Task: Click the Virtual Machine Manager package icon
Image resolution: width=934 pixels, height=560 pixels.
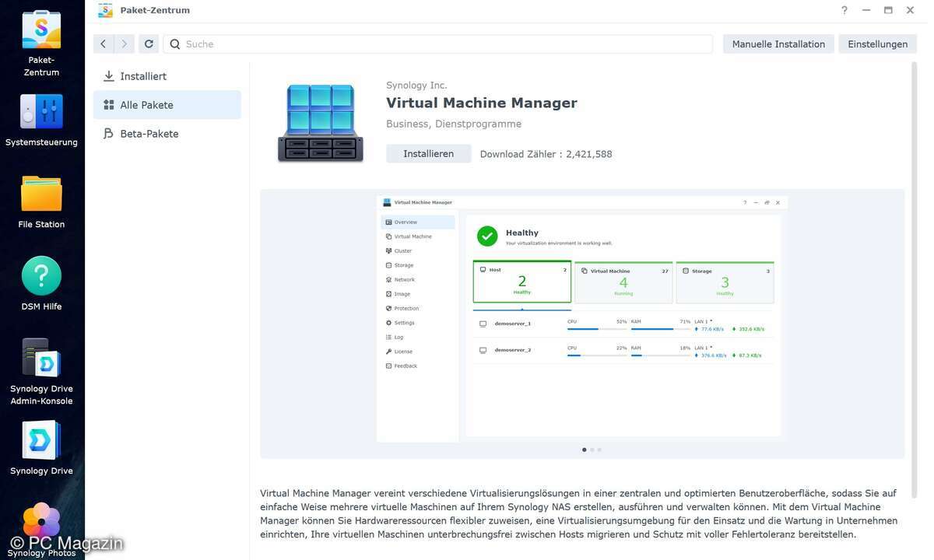Action: click(x=321, y=123)
